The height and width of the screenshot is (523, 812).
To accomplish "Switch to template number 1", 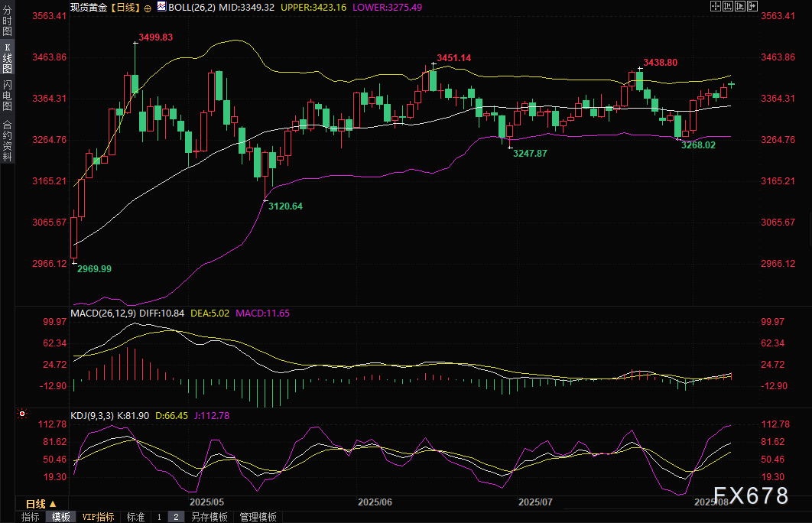I will tap(160, 517).
